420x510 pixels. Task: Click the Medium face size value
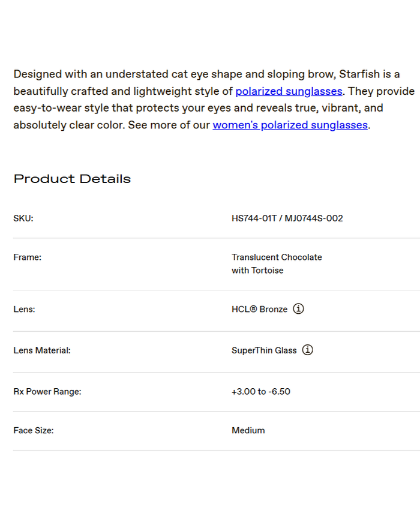(x=248, y=431)
